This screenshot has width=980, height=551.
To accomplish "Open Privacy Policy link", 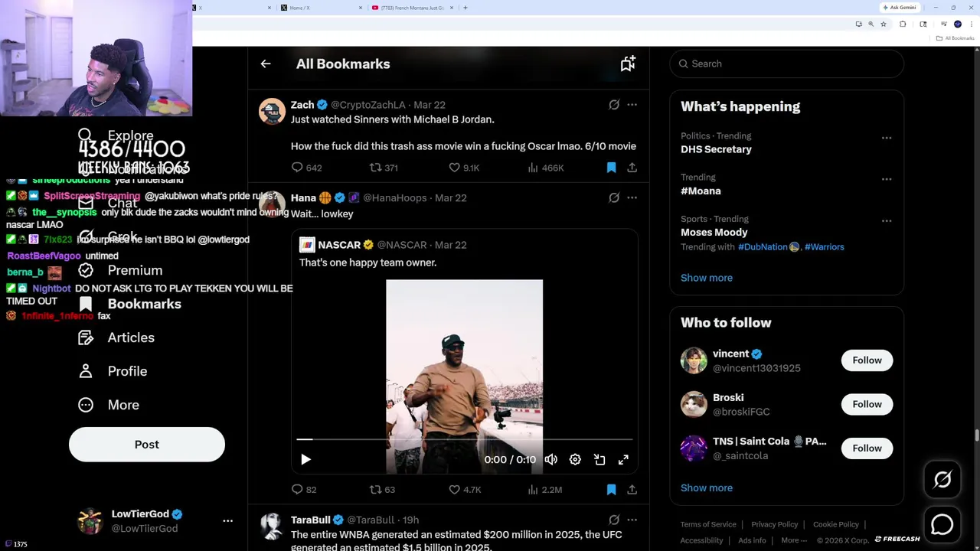I will point(775,525).
